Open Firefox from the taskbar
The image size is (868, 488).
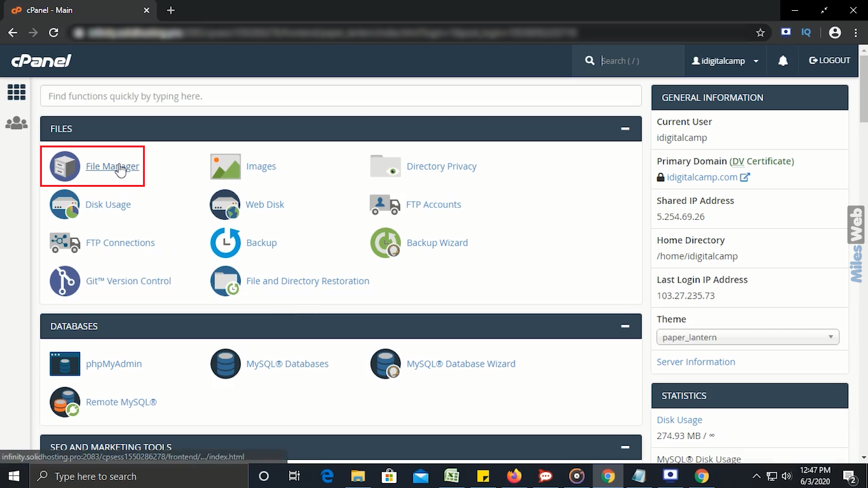pyautogui.click(x=514, y=476)
